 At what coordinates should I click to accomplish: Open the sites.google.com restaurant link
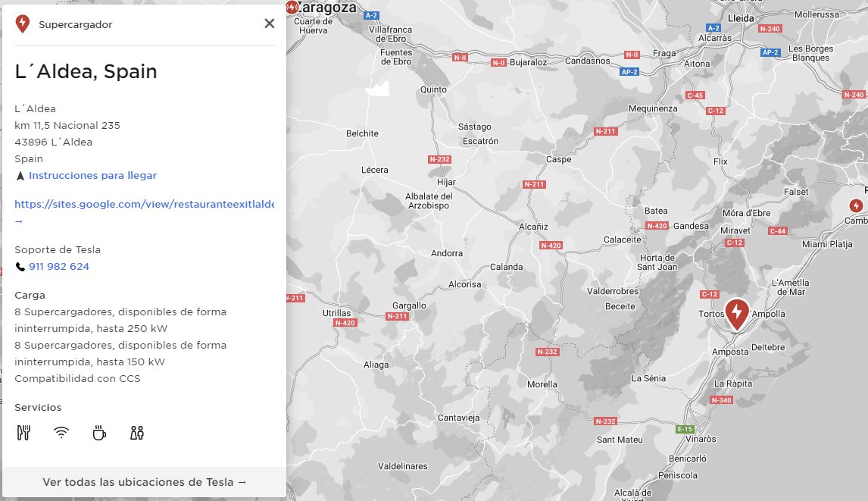tap(145, 204)
